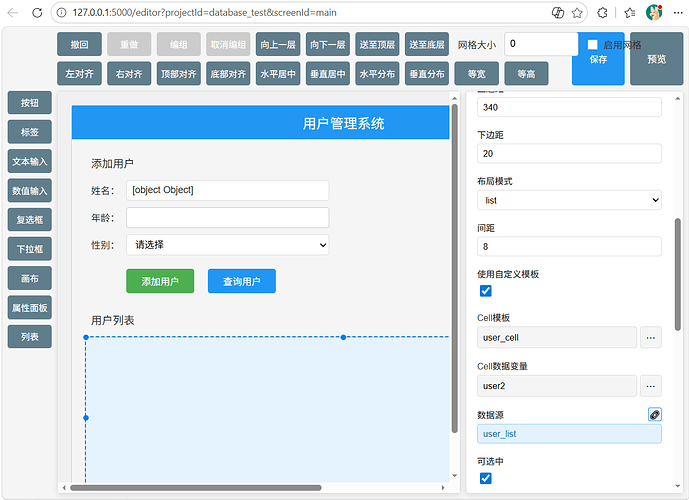The width and height of the screenshot is (689, 500).
Task: Apply 底部对齐 alignment
Action: pyautogui.click(x=228, y=73)
